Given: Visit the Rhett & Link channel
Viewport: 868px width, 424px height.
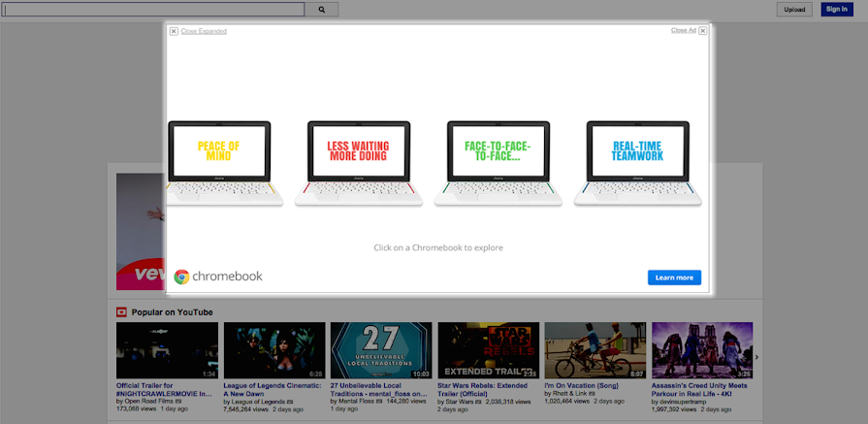Looking at the screenshot, I should pos(569,394).
